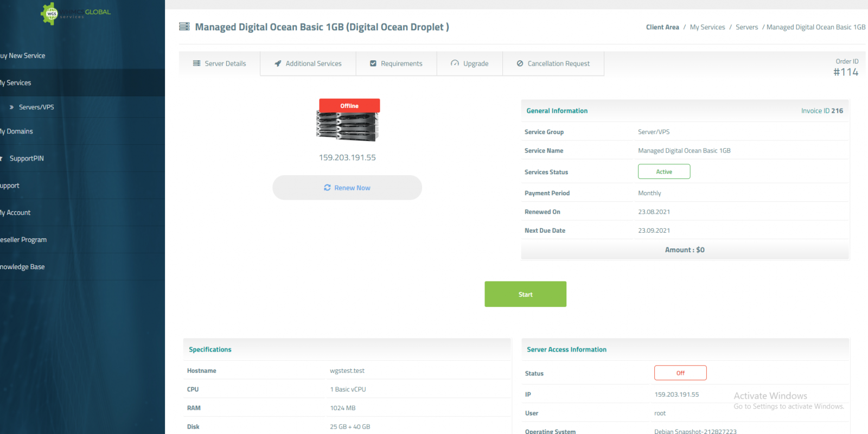Click the Specifications heading
This screenshot has height=434, width=868.
pyautogui.click(x=210, y=349)
